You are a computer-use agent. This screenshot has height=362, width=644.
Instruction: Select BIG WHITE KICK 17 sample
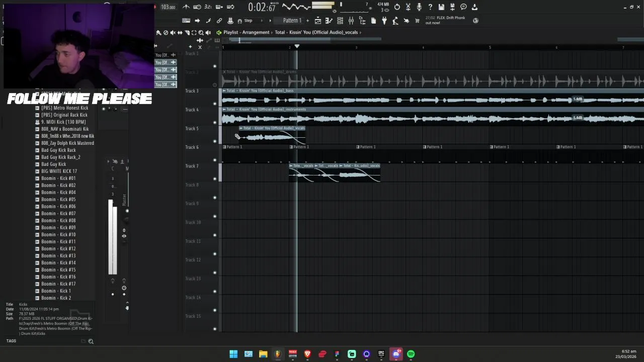point(59,171)
